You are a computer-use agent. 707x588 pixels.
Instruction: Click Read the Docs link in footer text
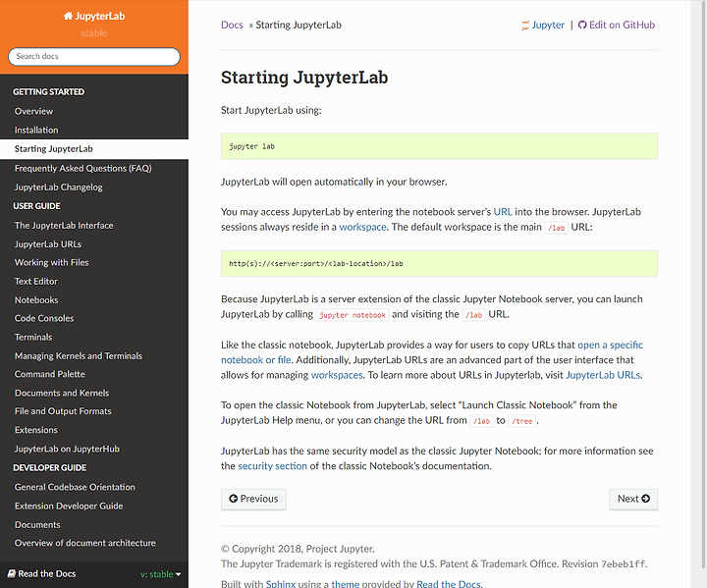(448, 583)
